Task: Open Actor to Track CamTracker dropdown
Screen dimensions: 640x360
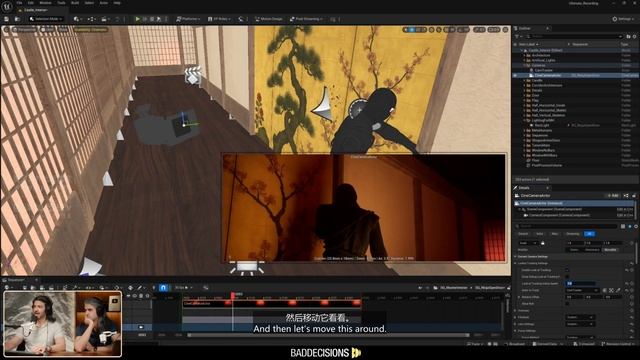Action: coord(581,290)
